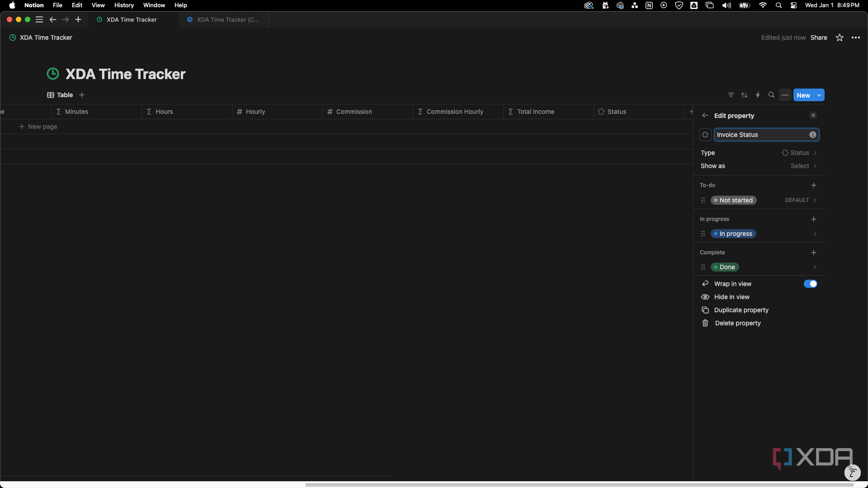868x488 pixels.
Task: Add a new view with the plus beside Table
Action: pyautogui.click(x=82, y=95)
